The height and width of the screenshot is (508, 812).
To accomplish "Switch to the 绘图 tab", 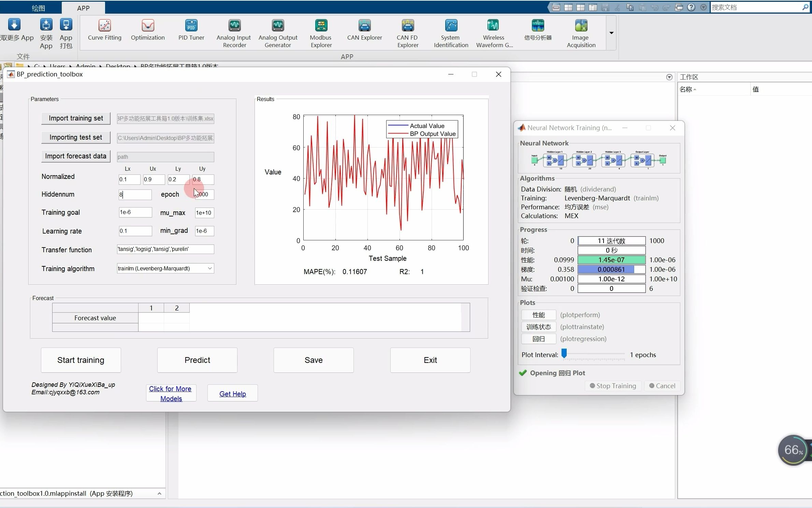I will [38, 8].
